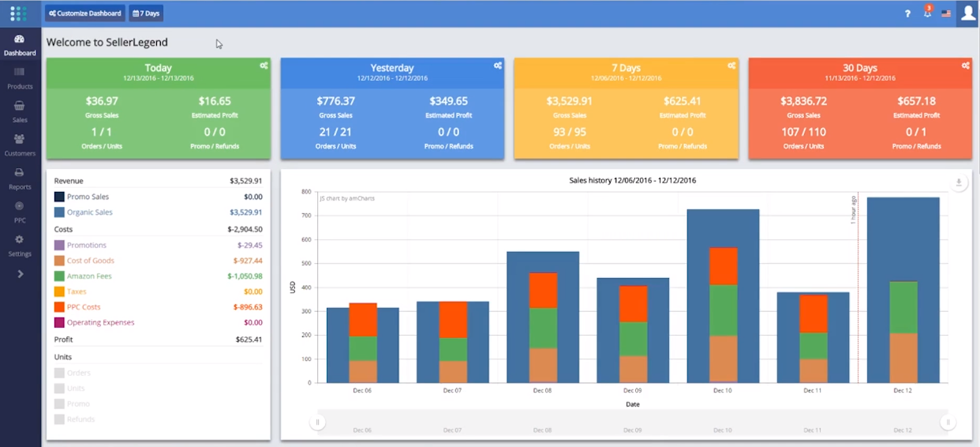Open Customers in the sidebar

coord(20,145)
